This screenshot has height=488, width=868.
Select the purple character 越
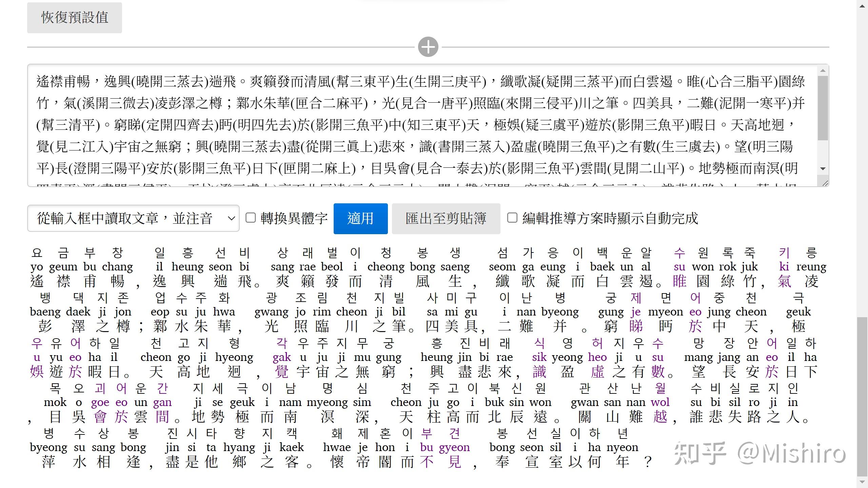click(x=660, y=417)
